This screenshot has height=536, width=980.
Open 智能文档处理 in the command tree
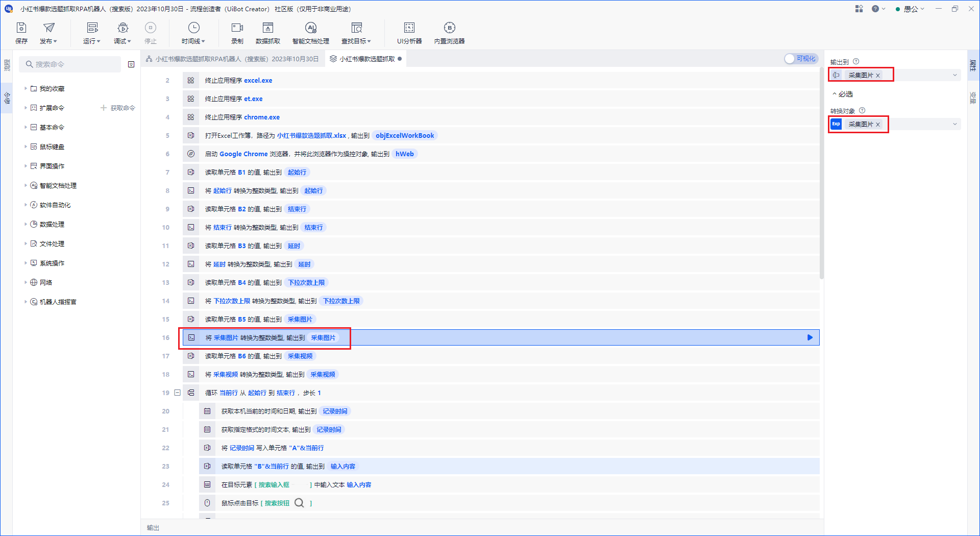pyautogui.click(x=58, y=185)
